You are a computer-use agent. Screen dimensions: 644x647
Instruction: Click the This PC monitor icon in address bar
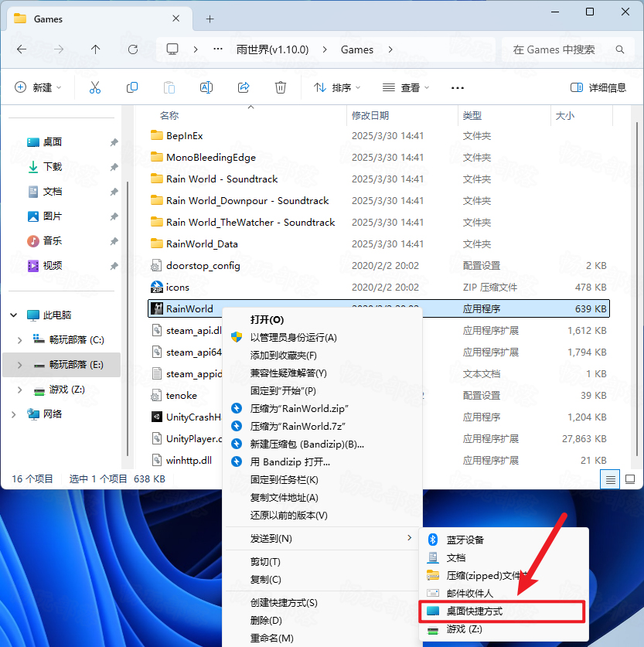click(172, 49)
